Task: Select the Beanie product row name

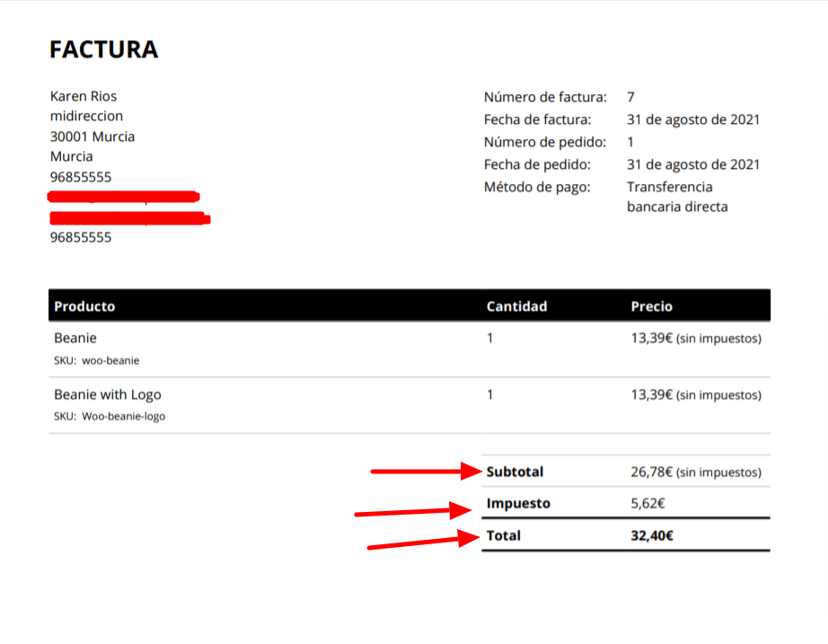Action: coord(75,338)
